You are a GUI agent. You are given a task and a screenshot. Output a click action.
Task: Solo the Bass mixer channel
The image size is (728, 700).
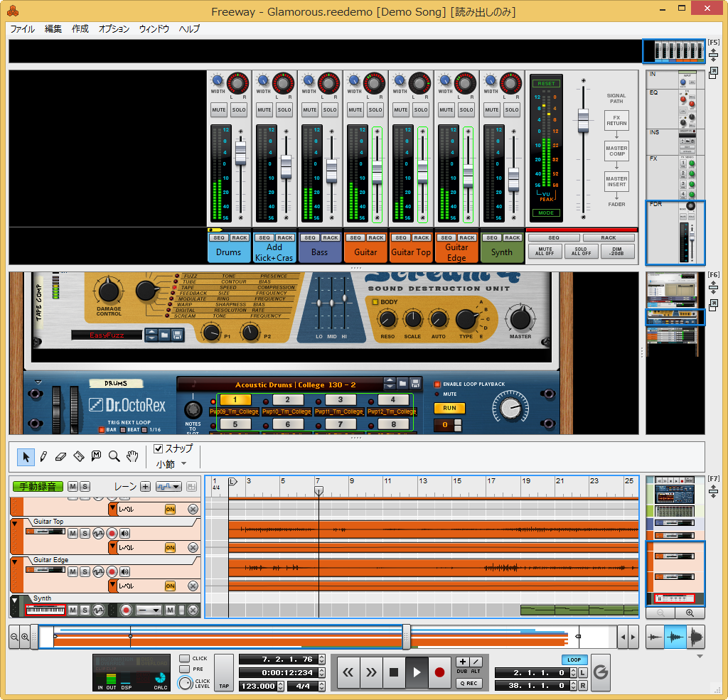[x=330, y=110]
